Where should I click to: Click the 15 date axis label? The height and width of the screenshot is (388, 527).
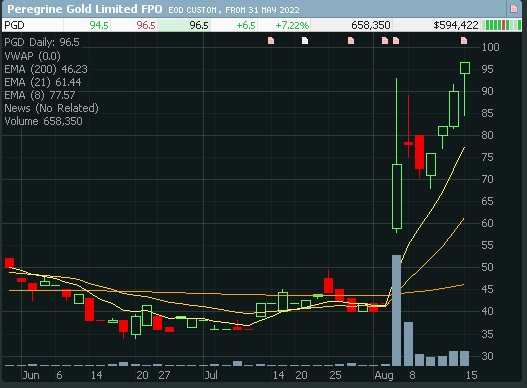tap(472, 375)
